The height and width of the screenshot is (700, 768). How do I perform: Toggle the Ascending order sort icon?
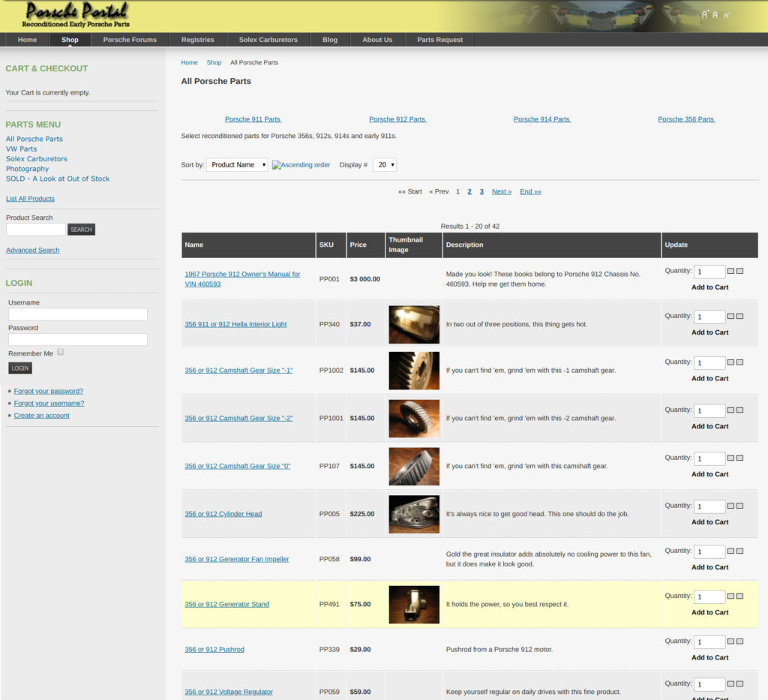coord(301,165)
